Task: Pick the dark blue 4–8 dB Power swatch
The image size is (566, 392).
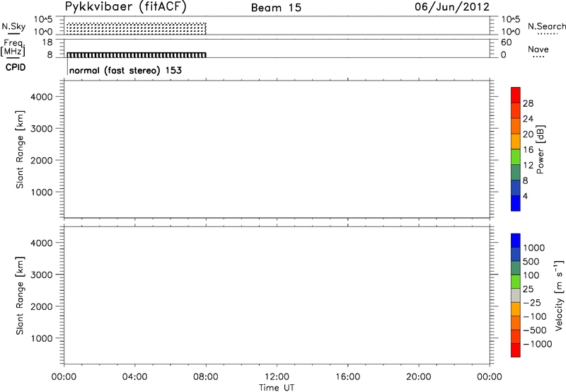Action: (516, 188)
